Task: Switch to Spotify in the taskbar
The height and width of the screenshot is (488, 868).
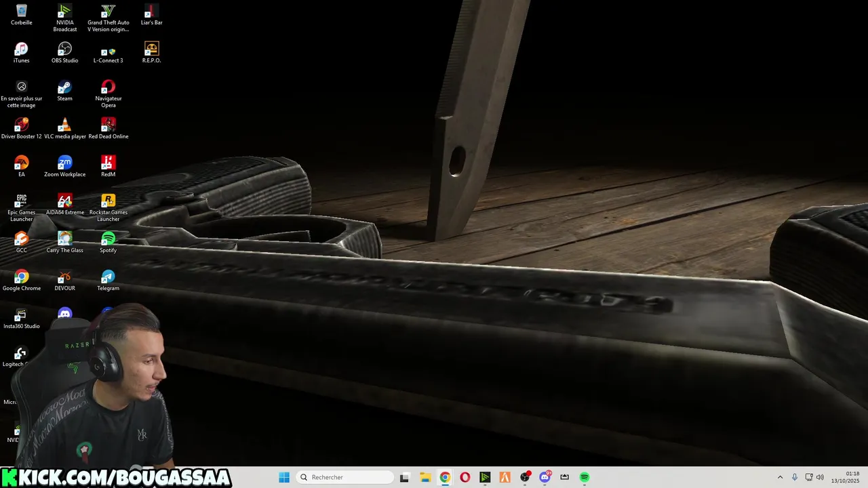Action: [585, 477]
